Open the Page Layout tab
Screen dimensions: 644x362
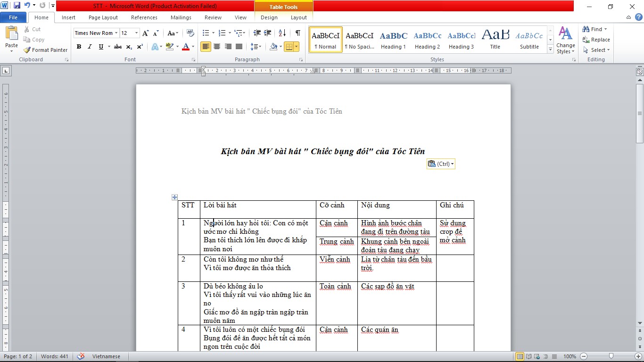(x=103, y=17)
